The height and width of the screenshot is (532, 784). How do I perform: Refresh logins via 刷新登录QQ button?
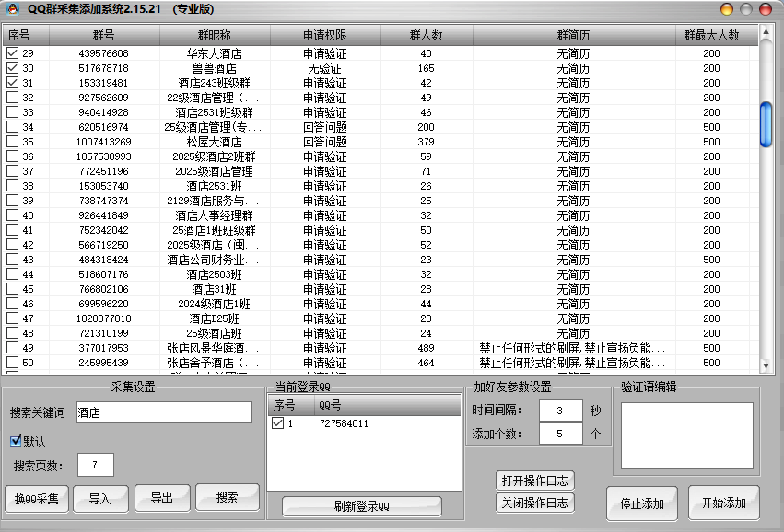pos(361,506)
